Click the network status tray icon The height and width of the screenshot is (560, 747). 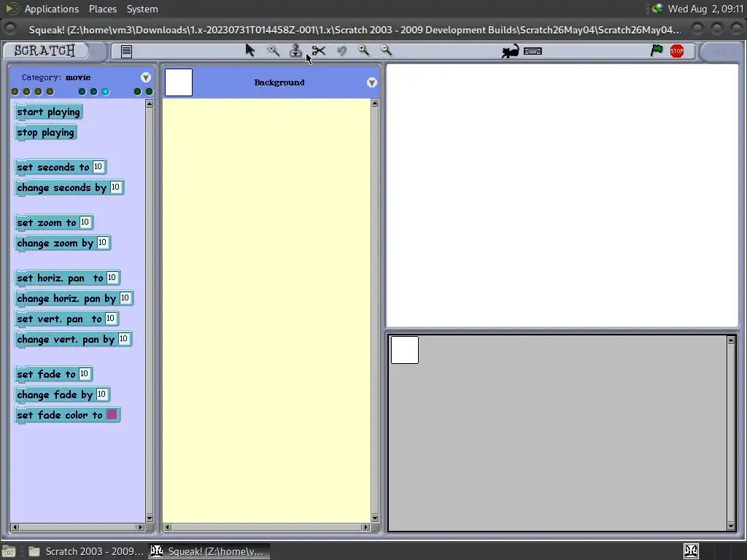pyautogui.click(x=657, y=9)
